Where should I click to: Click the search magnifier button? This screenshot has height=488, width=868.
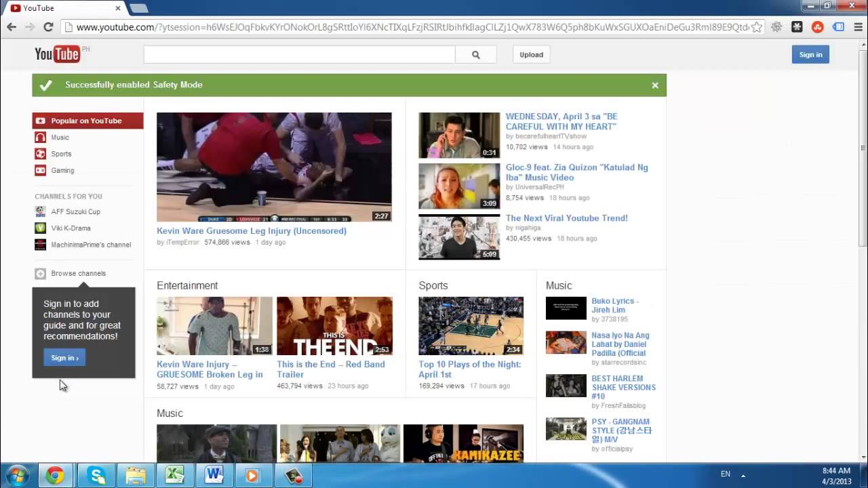[x=475, y=55]
